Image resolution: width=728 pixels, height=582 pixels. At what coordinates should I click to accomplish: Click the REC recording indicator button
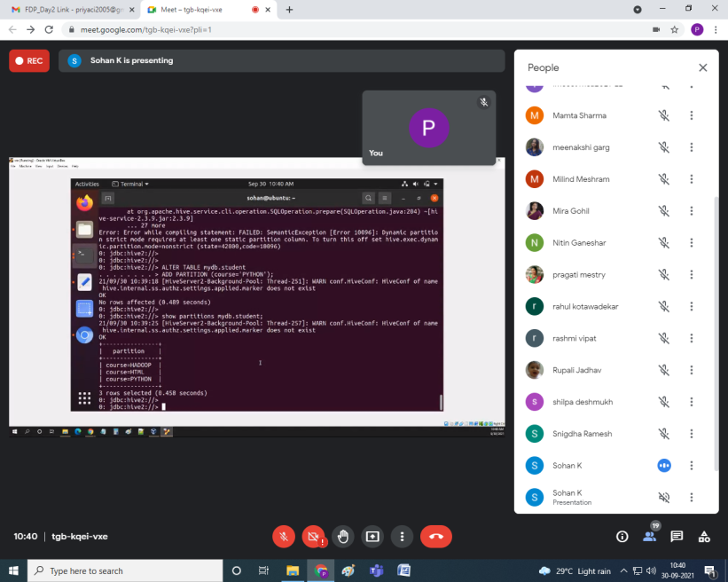click(29, 60)
